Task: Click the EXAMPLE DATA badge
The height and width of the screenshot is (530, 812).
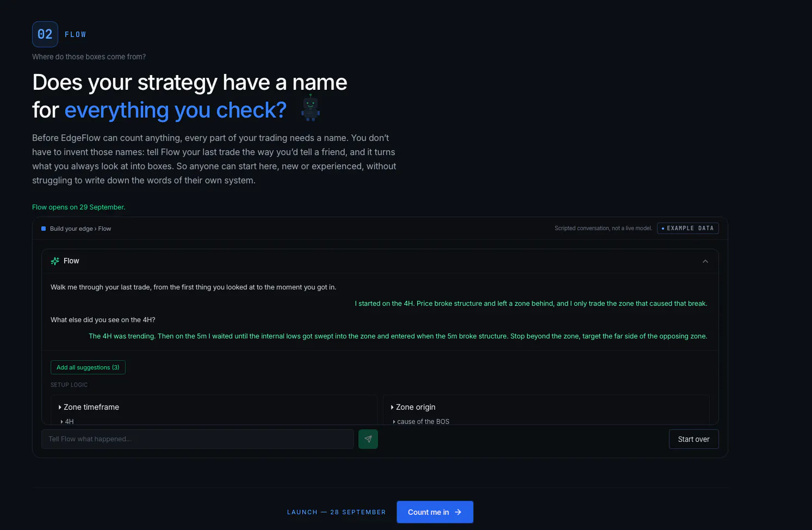Action: [688, 229]
